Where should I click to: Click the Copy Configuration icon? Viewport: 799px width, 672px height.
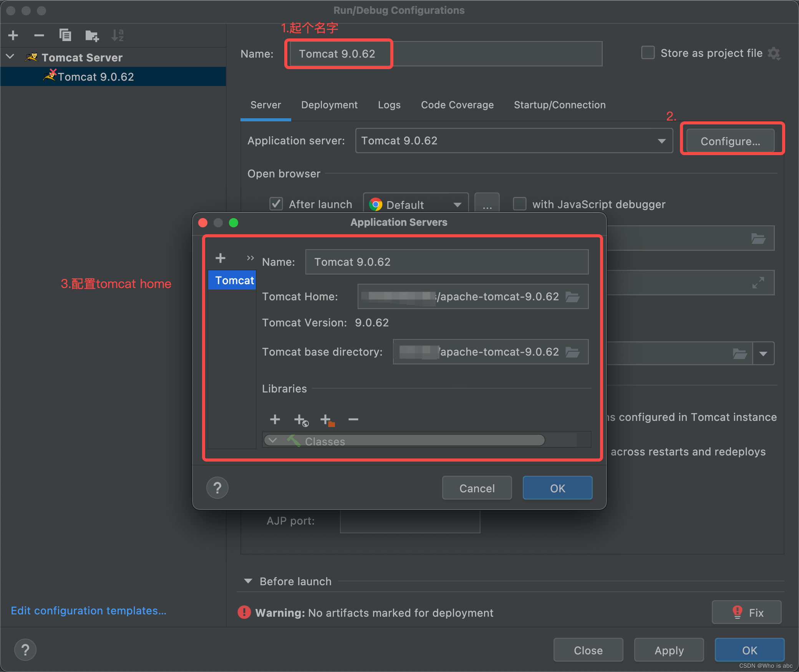tap(65, 35)
